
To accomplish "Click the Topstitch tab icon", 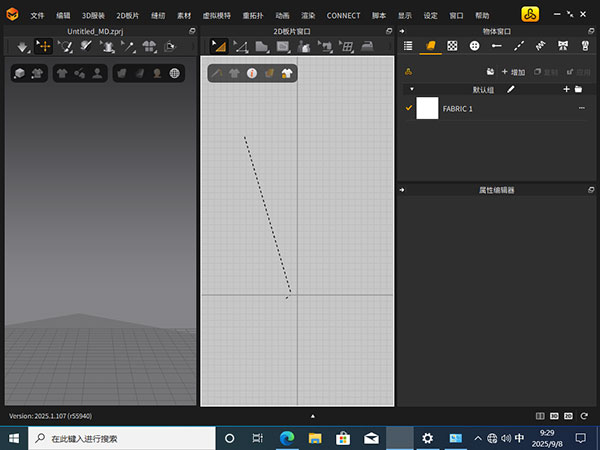I will coord(518,46).
